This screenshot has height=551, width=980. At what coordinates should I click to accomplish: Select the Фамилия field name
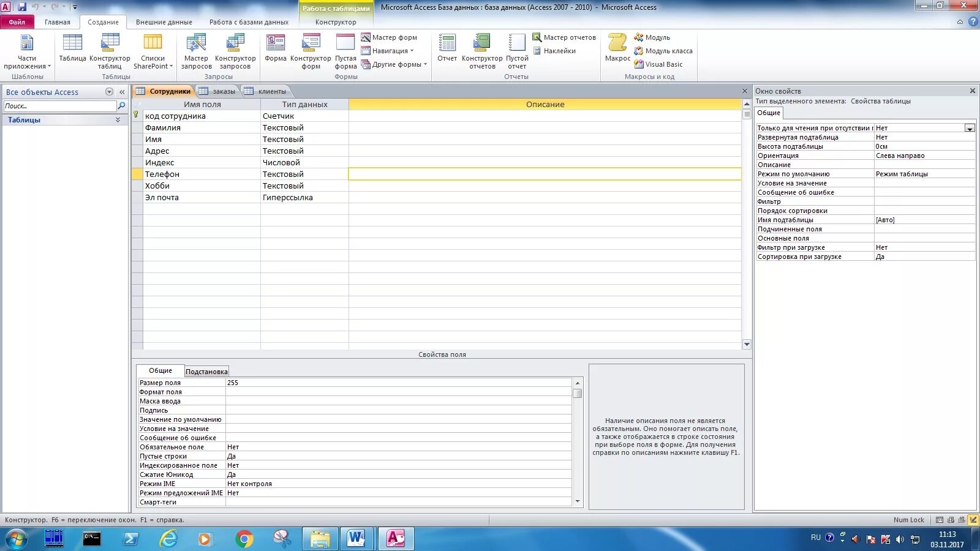tap(202, 127)
